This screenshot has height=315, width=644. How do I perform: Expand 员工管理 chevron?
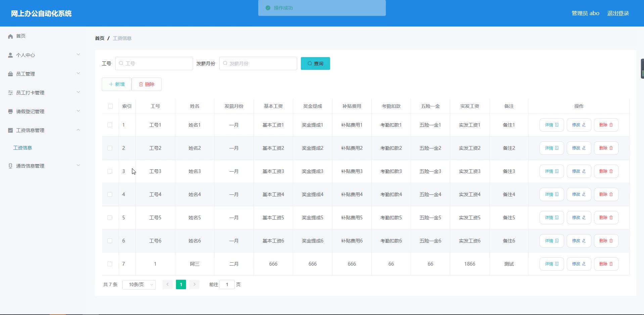tap(78, 73)
